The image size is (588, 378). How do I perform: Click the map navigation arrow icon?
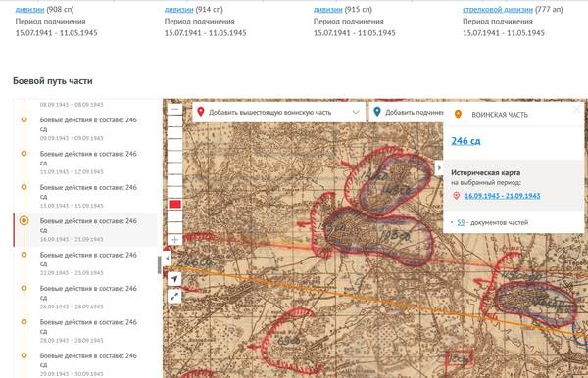(x=174, y=279)
